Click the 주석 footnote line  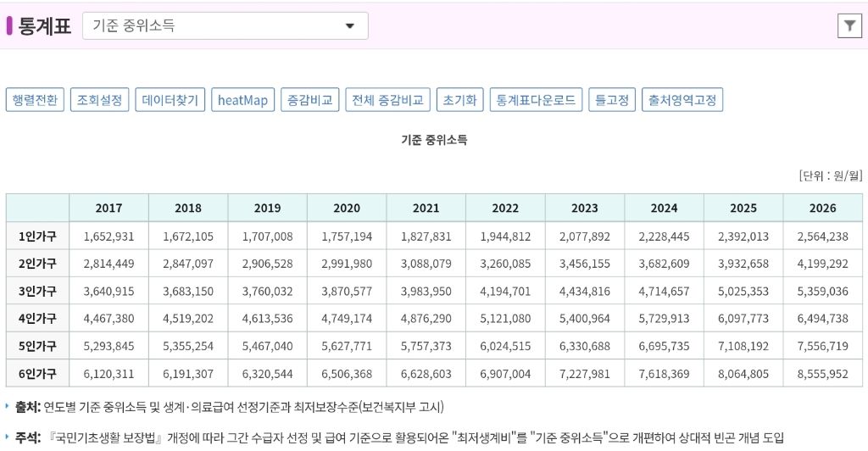pos(399,437)
